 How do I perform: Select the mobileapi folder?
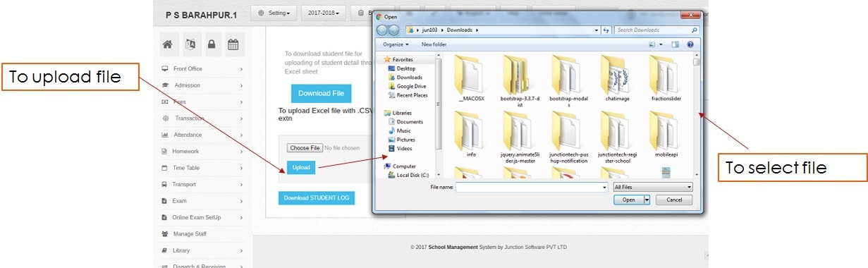(x=666, y=135)
